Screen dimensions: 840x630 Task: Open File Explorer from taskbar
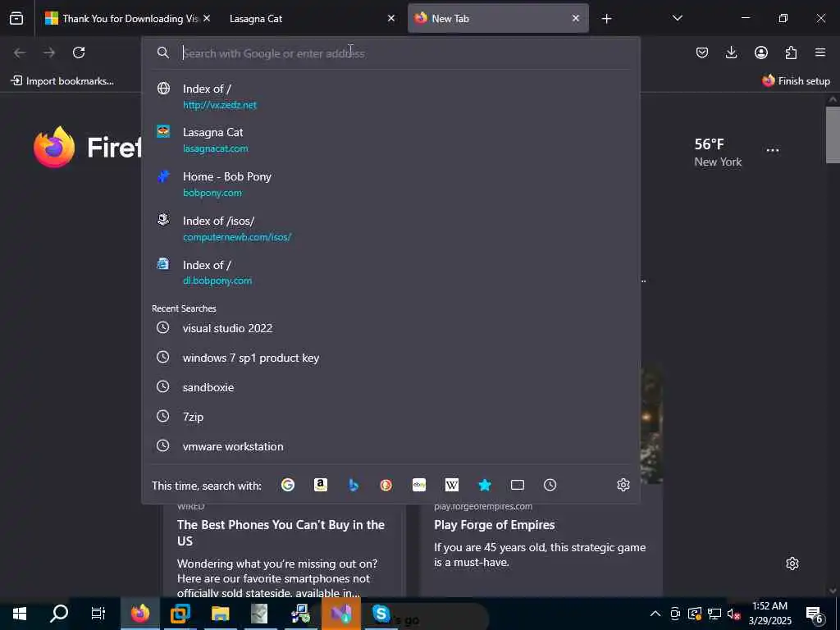point(220,614)
